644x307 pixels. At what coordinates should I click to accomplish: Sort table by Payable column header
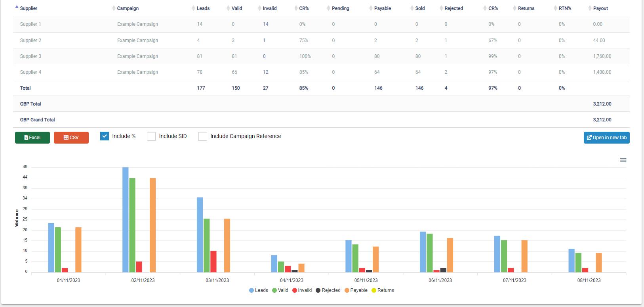point(382,8)
